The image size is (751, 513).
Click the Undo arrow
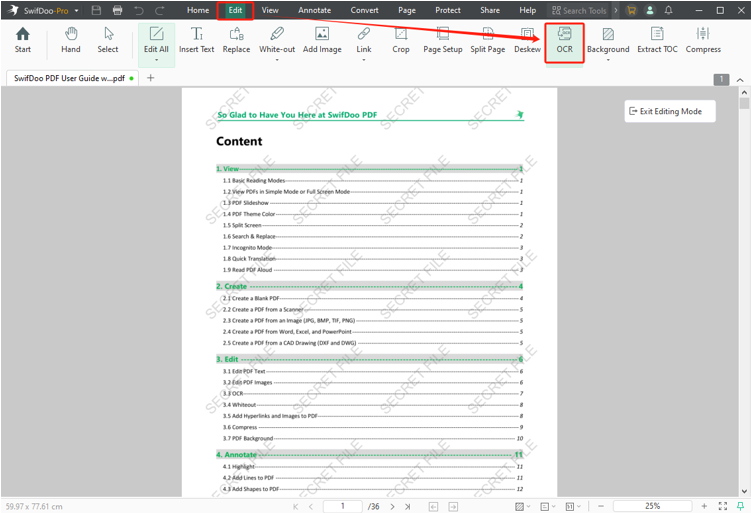pos(139,10)
